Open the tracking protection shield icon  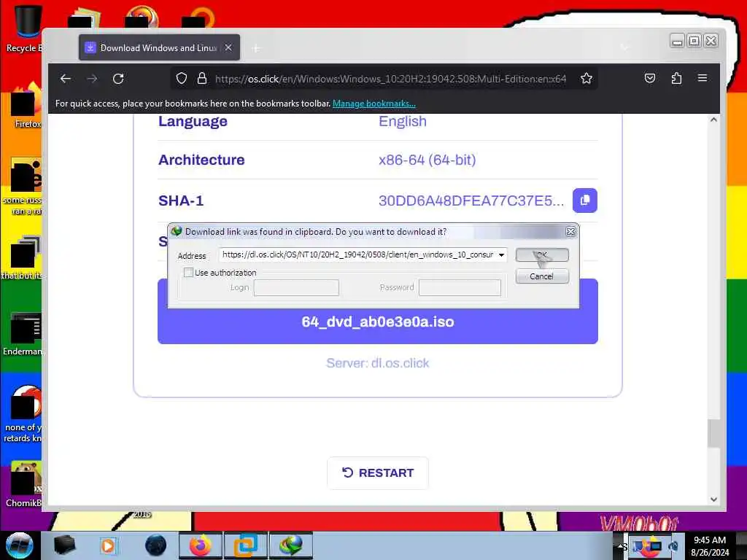coord(182,79)
